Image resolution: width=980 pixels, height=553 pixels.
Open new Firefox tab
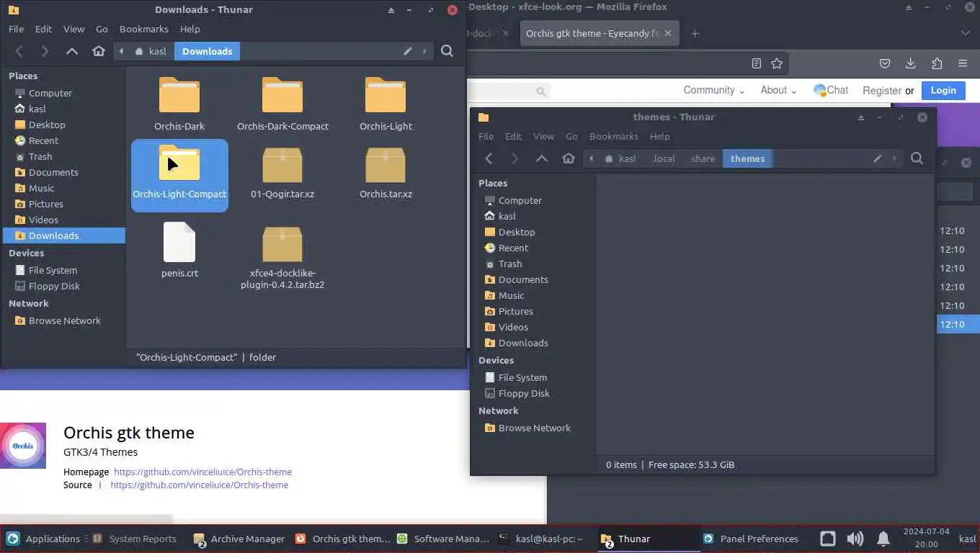pyautogui.click(x=695, y=33)
